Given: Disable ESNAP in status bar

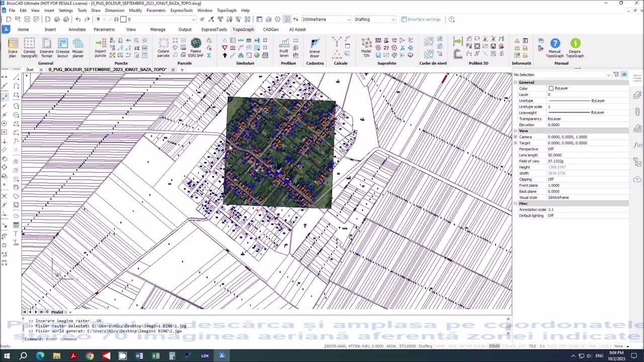Looking at the screenshot, I should (494, 346).
